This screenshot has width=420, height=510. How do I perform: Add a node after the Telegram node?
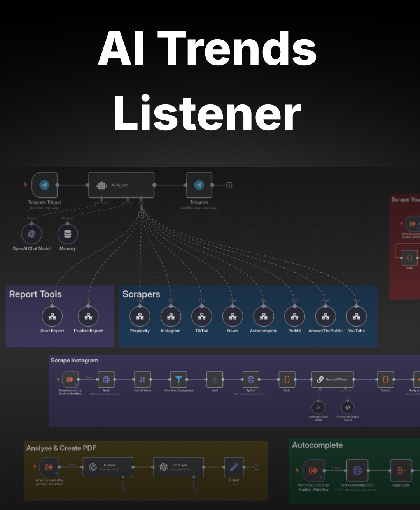click(229, 185)
